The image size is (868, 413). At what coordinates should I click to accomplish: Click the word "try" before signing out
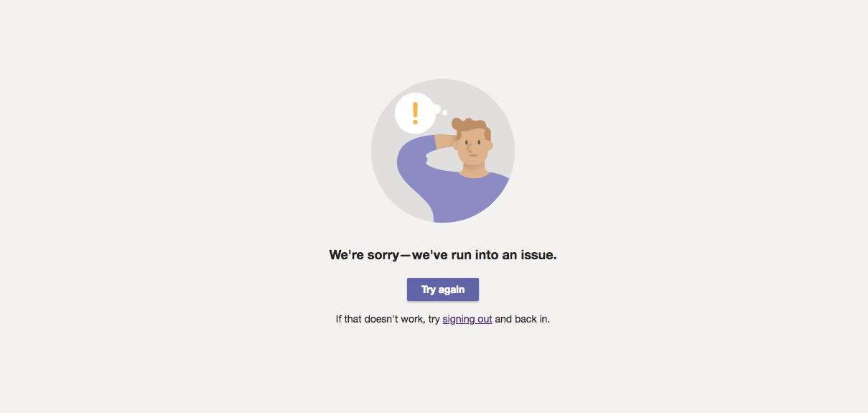pos(434,319)
